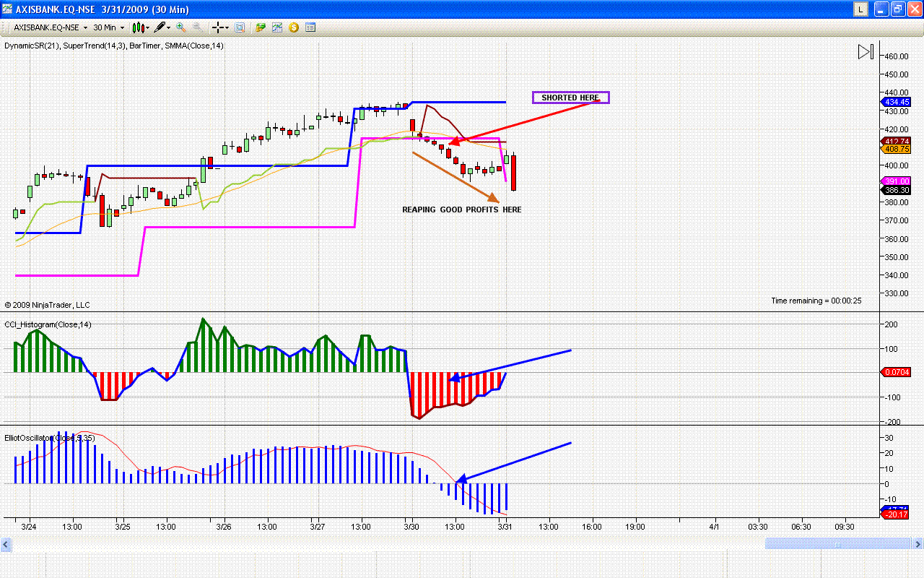Open the pencil drawing tools menu
This screenshot has width=924, height=578.
tap(162, 27)
